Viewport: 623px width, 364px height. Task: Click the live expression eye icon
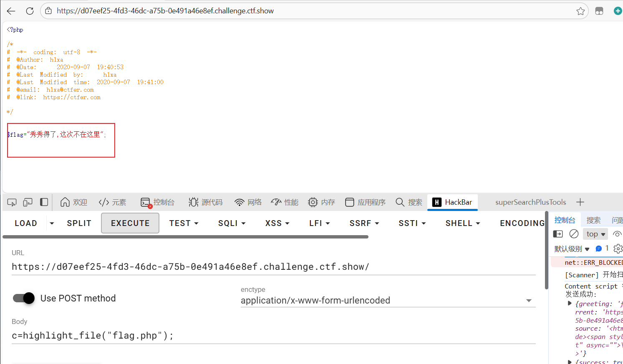[618, 234]
